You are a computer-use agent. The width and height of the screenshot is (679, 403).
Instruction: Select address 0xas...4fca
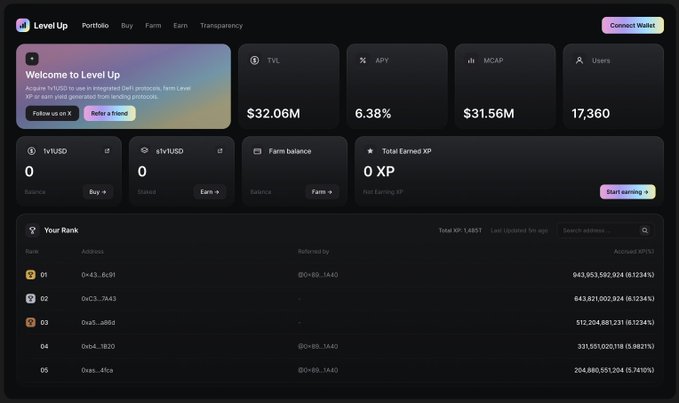[x=97, y=370]
